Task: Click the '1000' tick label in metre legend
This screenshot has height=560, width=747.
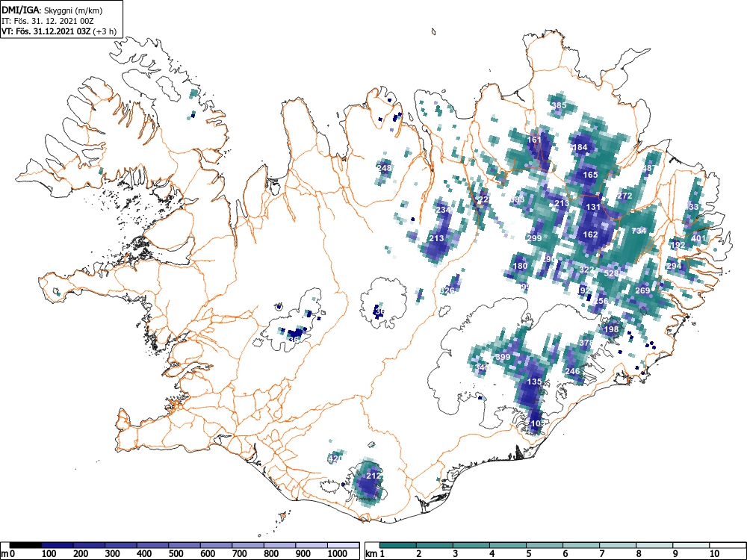Action: tap(338, 554)
